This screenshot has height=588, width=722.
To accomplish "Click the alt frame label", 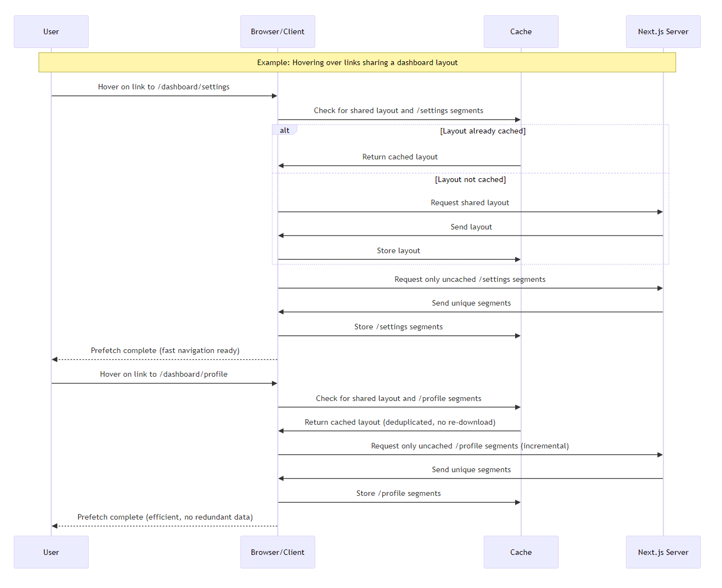I will (285, 130).
